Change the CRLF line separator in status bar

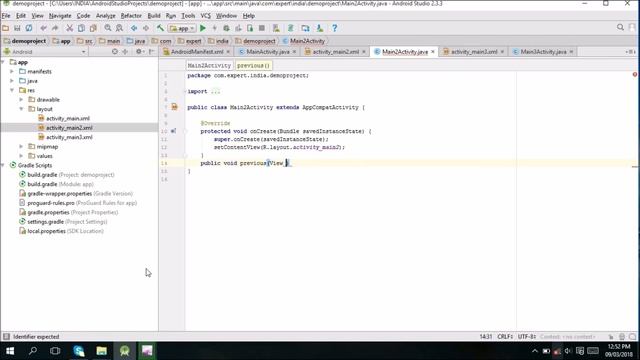(505, 337)
